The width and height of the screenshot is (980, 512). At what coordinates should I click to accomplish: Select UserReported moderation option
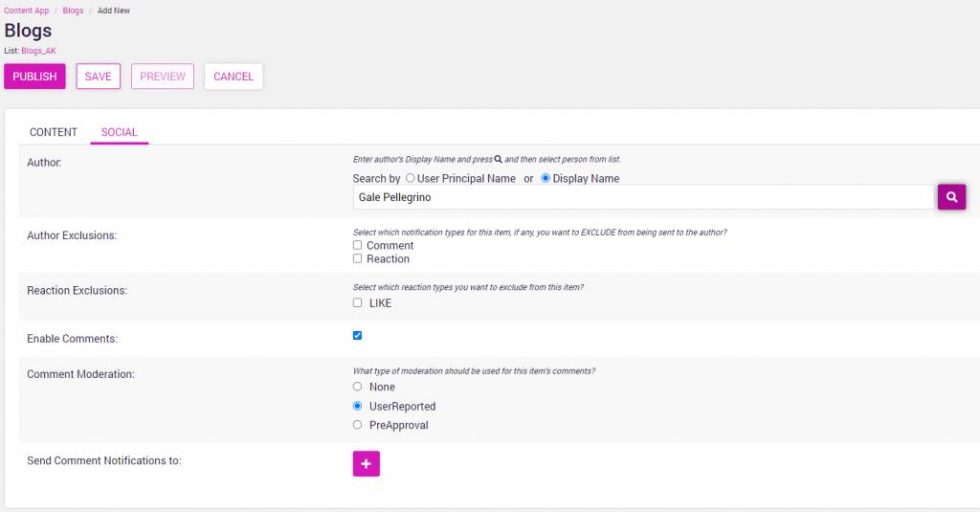(x=357, y=406)
